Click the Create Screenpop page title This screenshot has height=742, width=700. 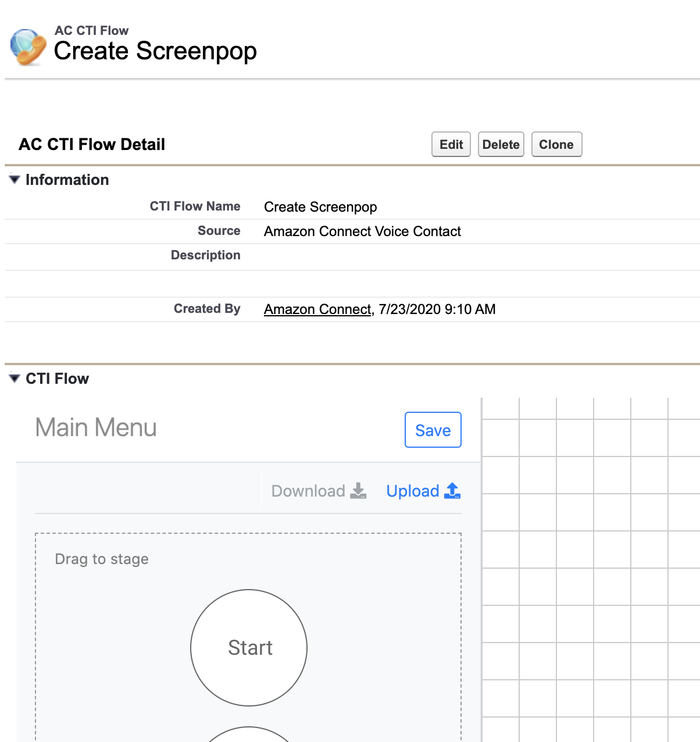click(155, 51)
